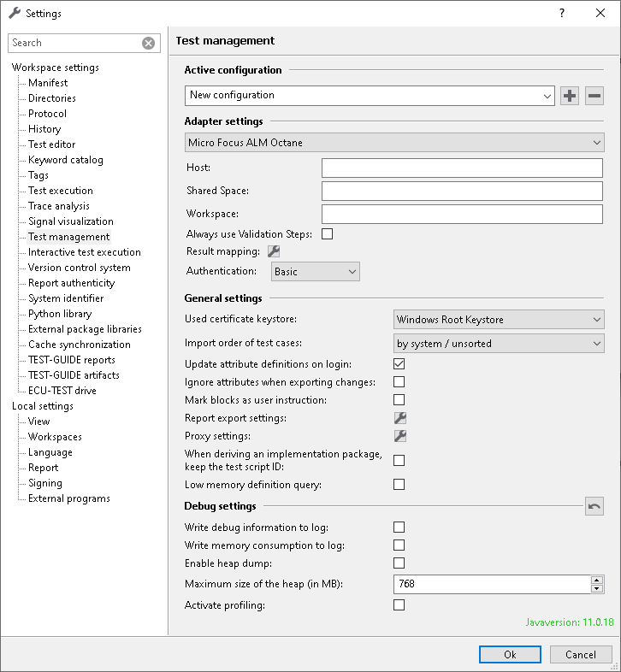621x672 pixels.
Task: Open Report authenticity settings
Action: pyautogui.click(x=72, y=283)
